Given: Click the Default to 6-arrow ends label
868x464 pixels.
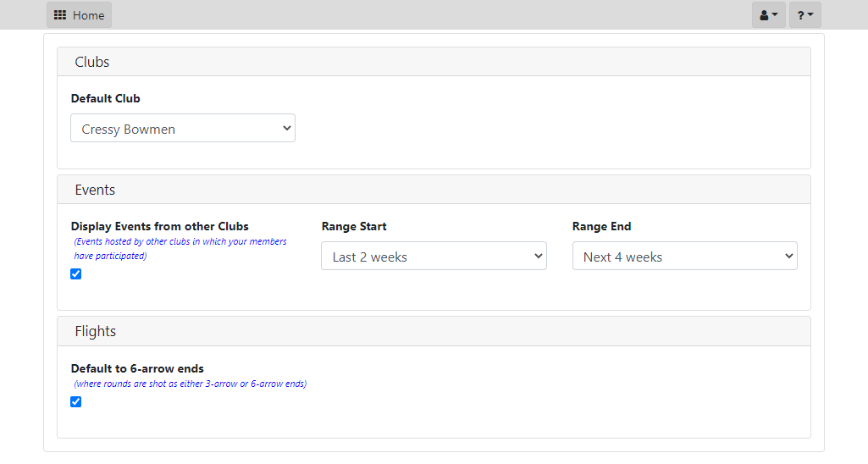Looking at the screenshot, I should pos(137,369).
